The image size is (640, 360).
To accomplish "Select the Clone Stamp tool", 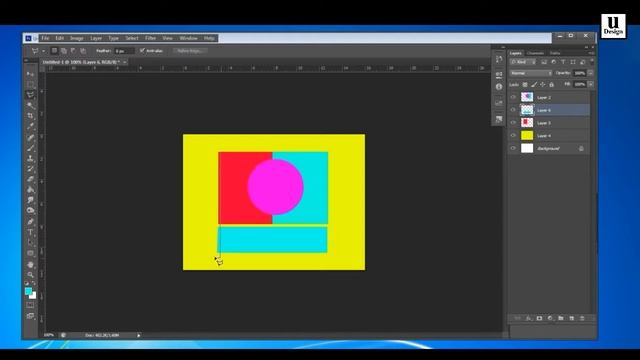I will [30, 158].
